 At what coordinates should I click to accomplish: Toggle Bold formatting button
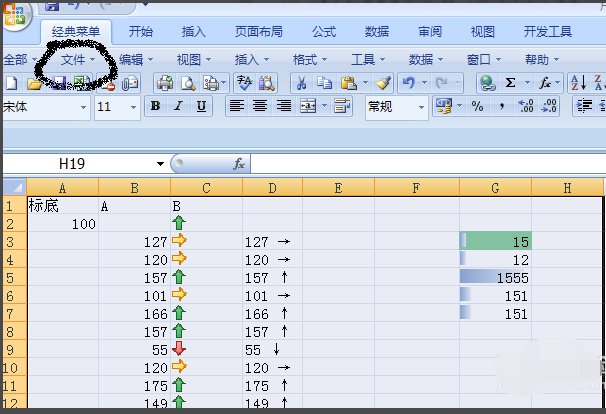(x=155, y=106)
